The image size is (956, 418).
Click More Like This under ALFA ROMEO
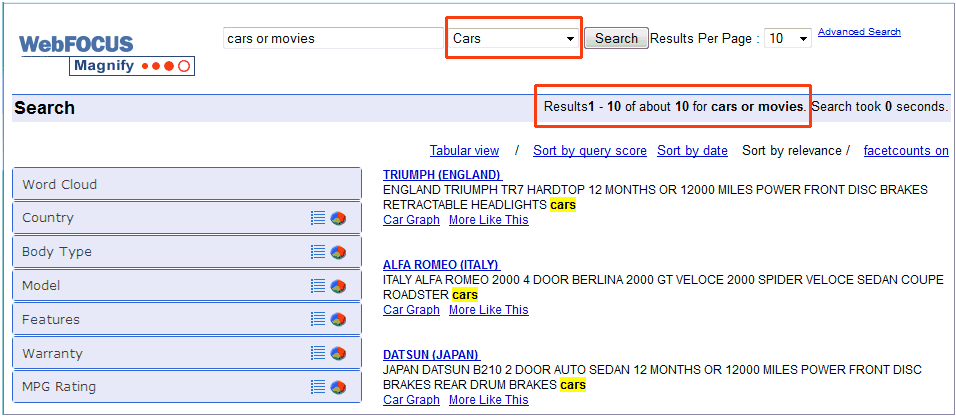tap(488, 310)
